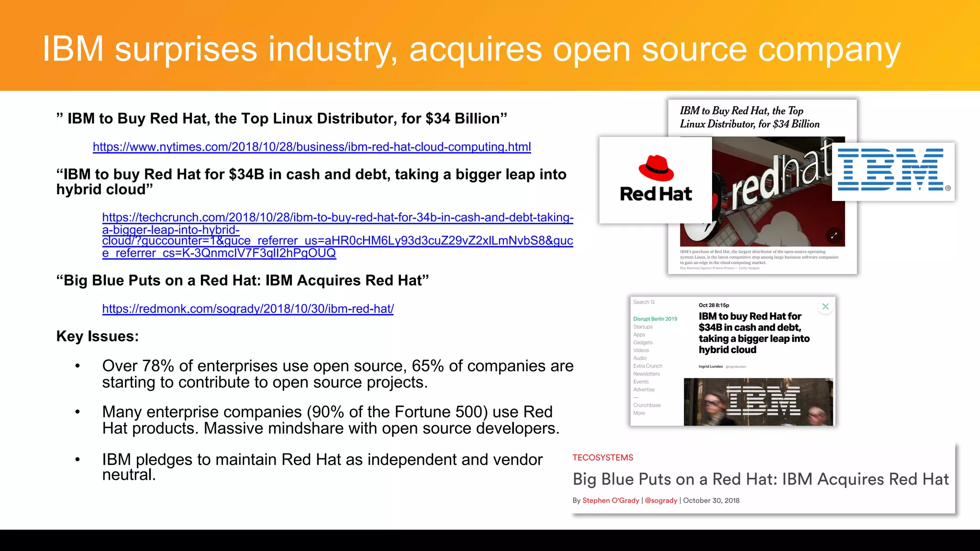The height and width of the screenshot is (551, 980).
Task: Close the TechCrunch article with the X icon
Action: coord(825,307)
